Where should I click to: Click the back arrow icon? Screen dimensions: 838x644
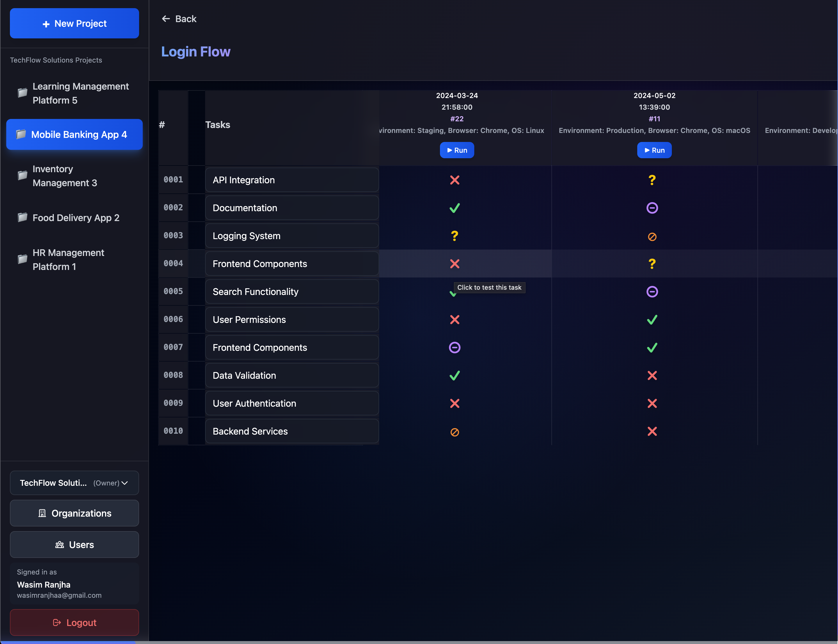coord(166,18)
